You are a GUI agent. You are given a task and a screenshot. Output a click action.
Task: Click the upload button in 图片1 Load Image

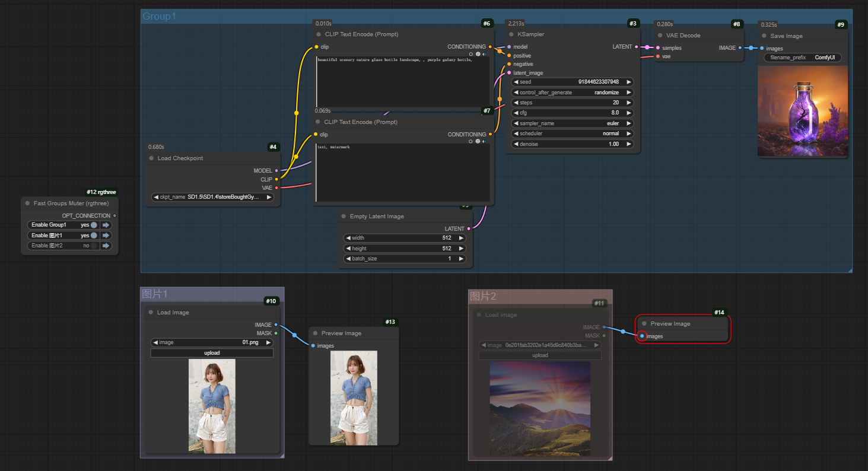pos(212,353)
